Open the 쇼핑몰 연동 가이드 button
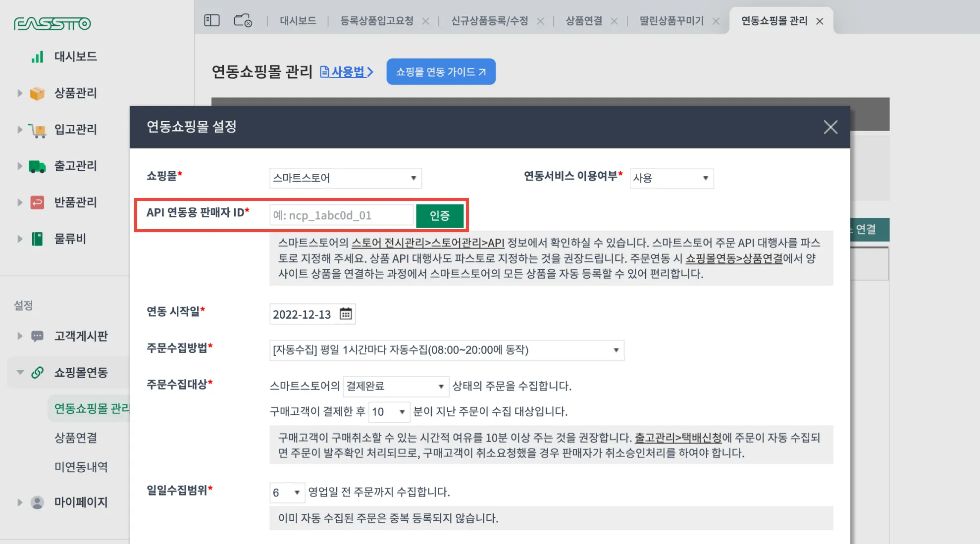The image size is (980, 544). pos(440,72)
